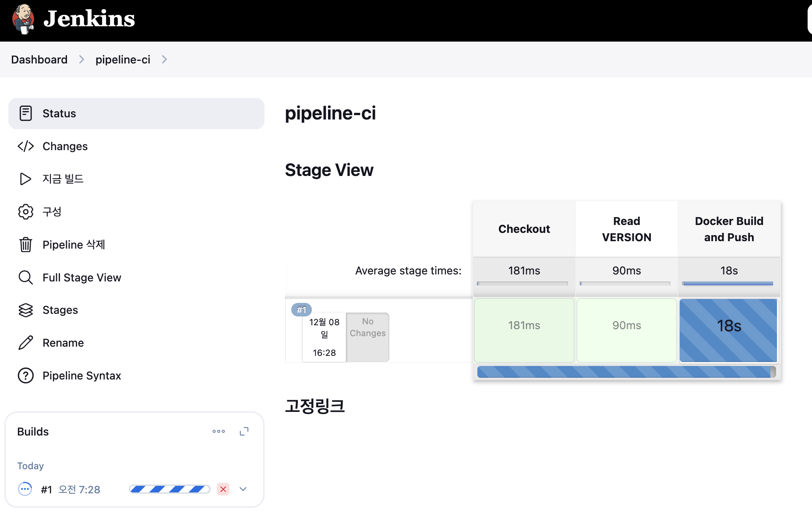Click the Jenkins butler logo icon

point(23,18)
